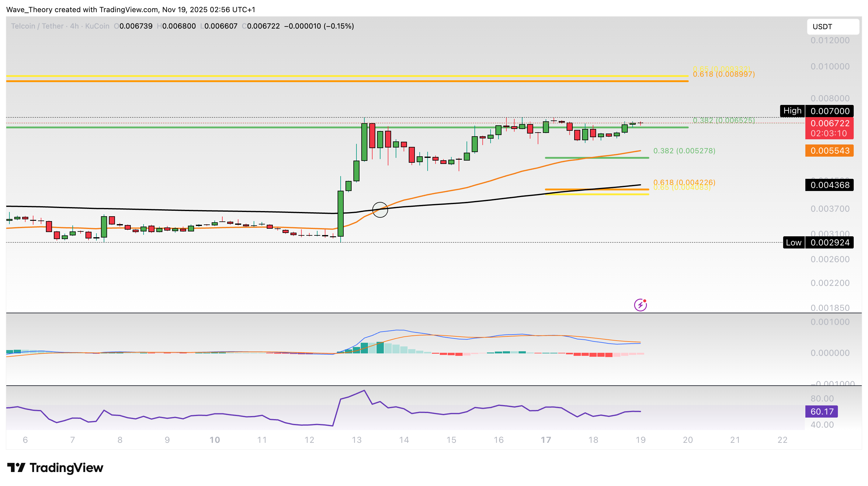Click the KuCoin exchange label in header
This screenshot has width=868, height=486.
click(x=97, y=26)
